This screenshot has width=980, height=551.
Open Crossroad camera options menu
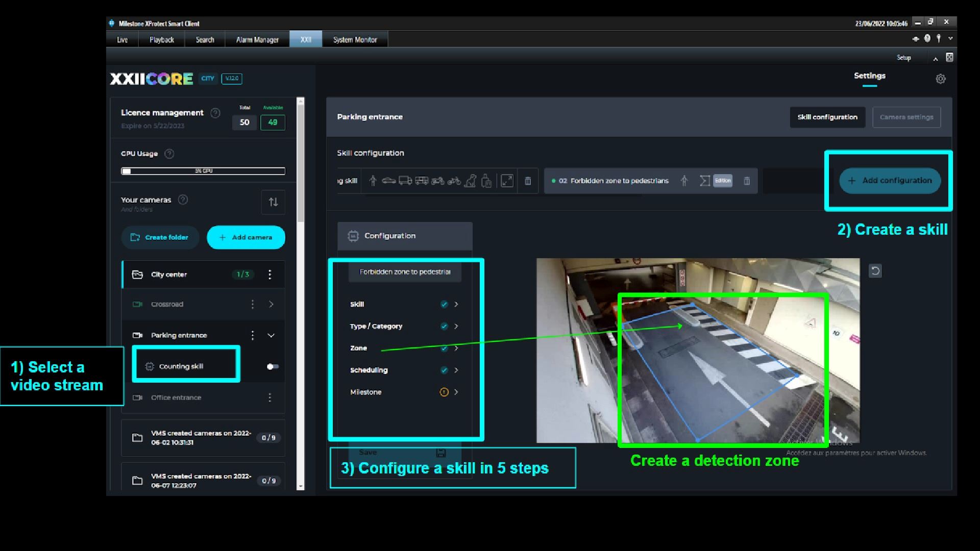coord(252,304)
